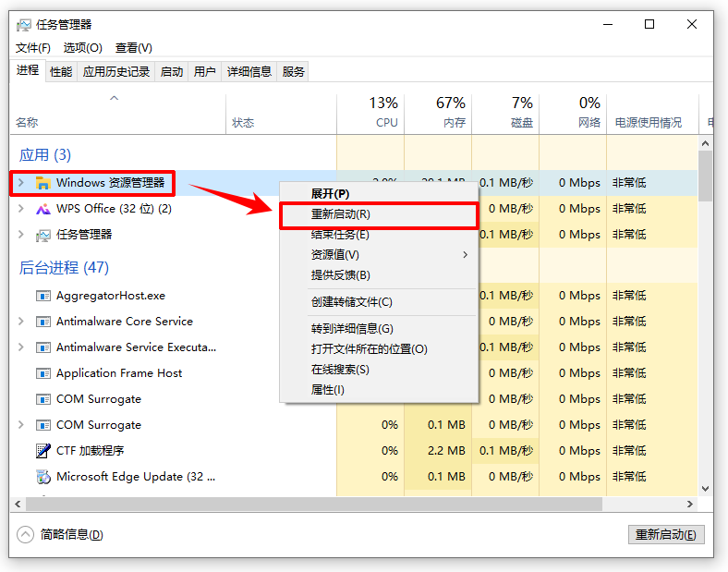This screenshot has width=728, height=572.
Task: Click the vertical scrollbar thumb
Action: tap(705, 176)
